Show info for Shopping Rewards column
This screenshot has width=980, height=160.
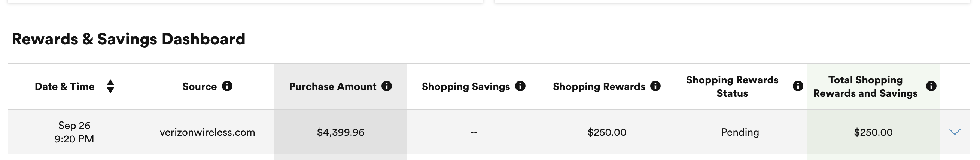coord(655,86)
